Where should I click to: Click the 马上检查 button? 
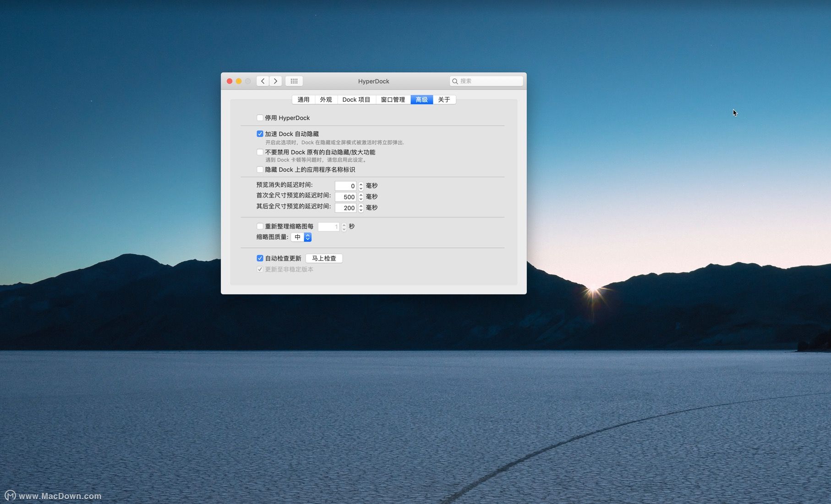click(324, 258)
